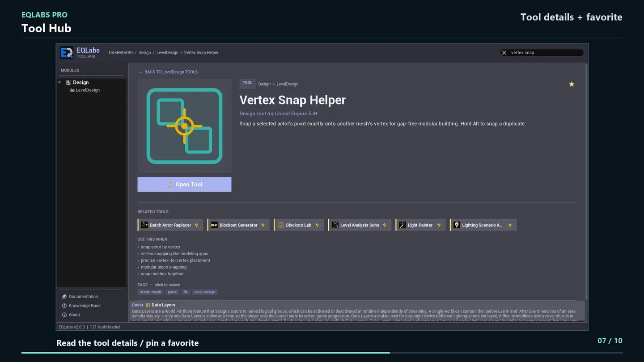This screenshot has width=644, height=362.
Task: Launch Blockout Lab via its lightning icon
Action: tap(317, 225)
